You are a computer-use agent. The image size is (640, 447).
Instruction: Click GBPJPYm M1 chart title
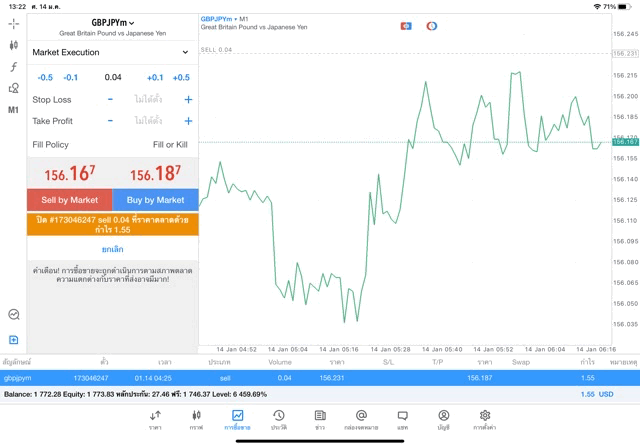click(x=224, y=19)
